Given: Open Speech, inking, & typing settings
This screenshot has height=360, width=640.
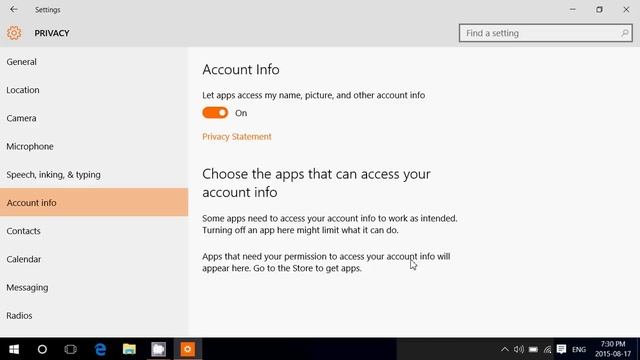Looking at the screenshot, I should tap(94, 174).
